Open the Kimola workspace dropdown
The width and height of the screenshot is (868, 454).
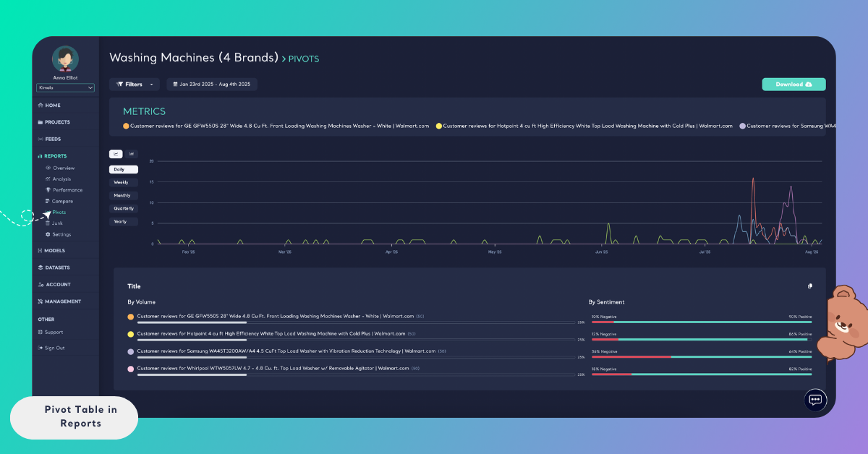66,88
